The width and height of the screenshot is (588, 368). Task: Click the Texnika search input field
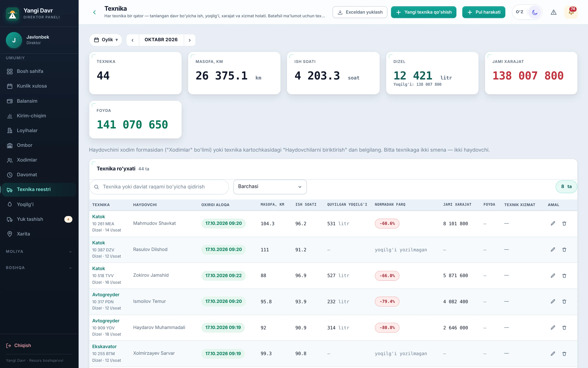[x=159, y=187]
